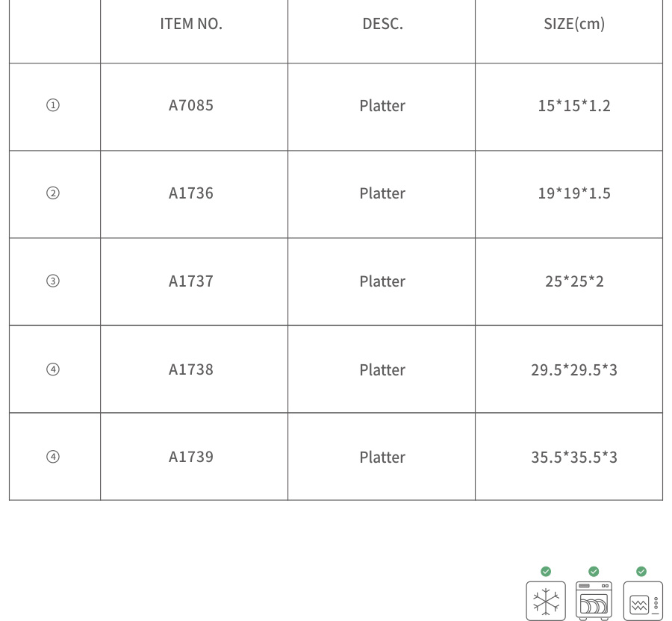Click the ITEM NO. column header
This screenshot has width=672, height=621.
[x=191, y=24]
